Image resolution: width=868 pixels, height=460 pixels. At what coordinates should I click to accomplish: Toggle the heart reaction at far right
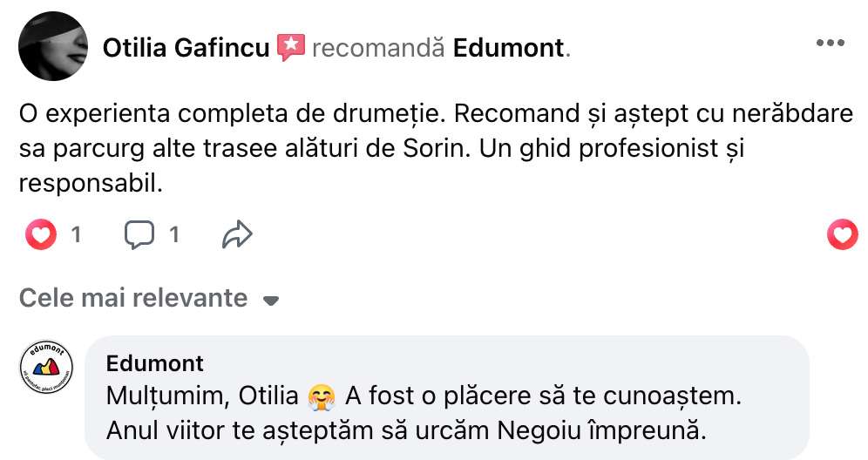[x=842, y=233]
